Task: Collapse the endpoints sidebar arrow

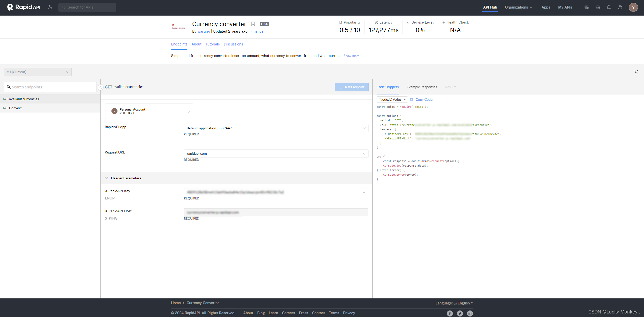Action: tap(100, 87)
